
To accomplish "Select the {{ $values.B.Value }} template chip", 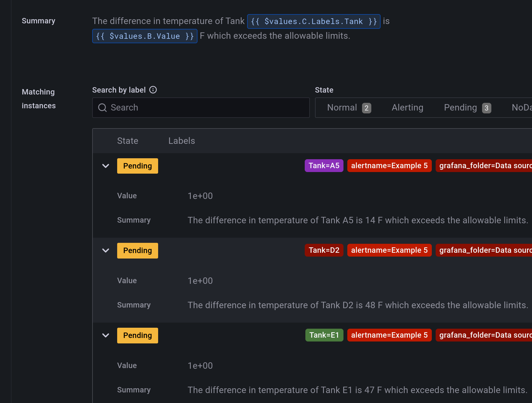I will 144,36.
